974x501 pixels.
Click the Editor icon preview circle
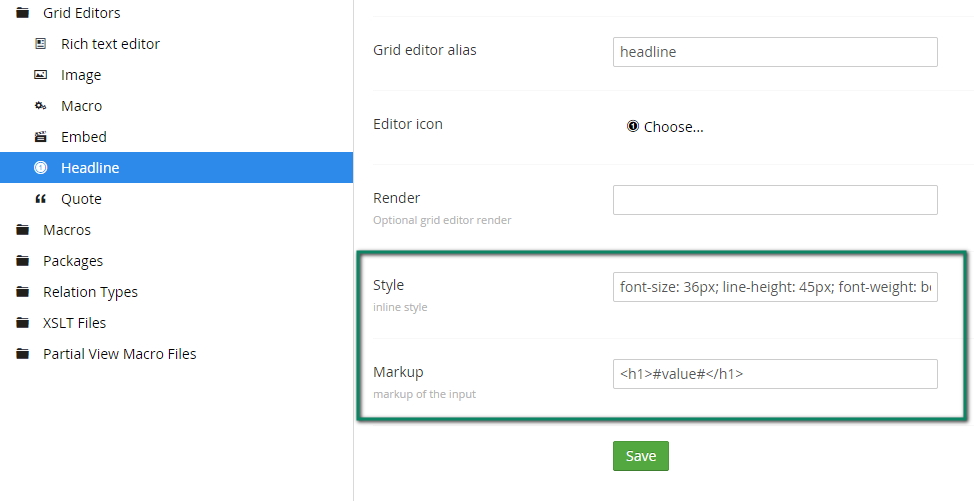tap(632, 126)
